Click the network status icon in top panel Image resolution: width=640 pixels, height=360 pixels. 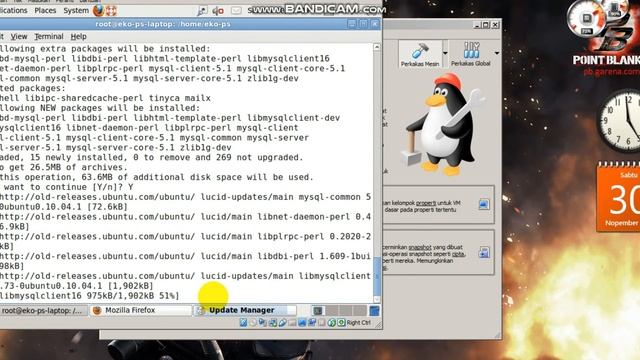pos(202,11)
